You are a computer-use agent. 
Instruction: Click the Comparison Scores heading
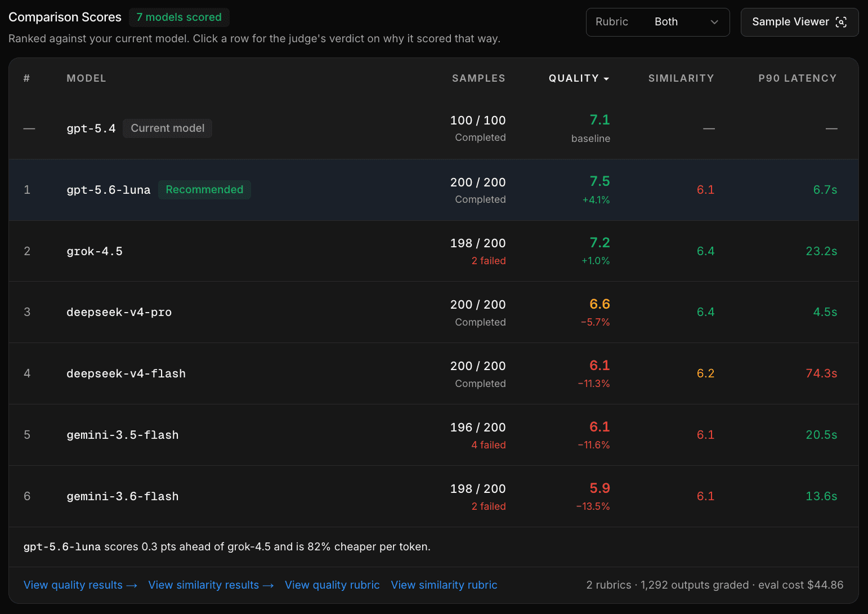pos(65,17)
